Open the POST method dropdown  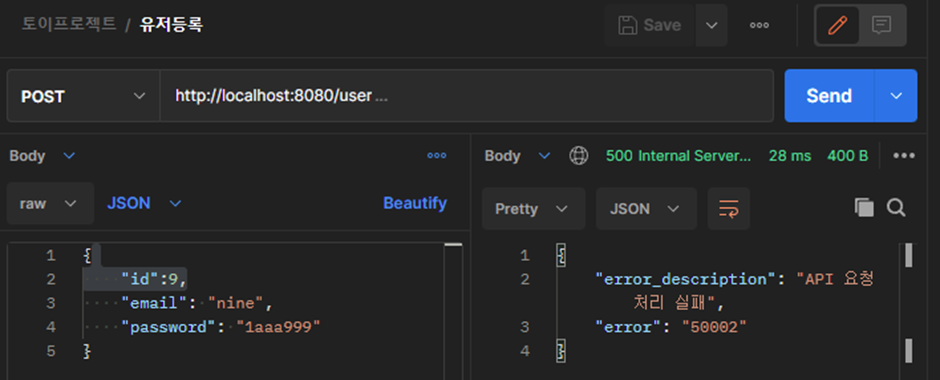click(83, 96)
